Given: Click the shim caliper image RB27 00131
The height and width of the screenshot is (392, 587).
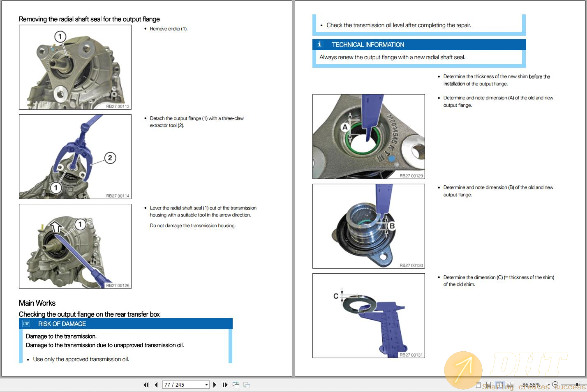Looking at the screenshot, I should 369,316.
